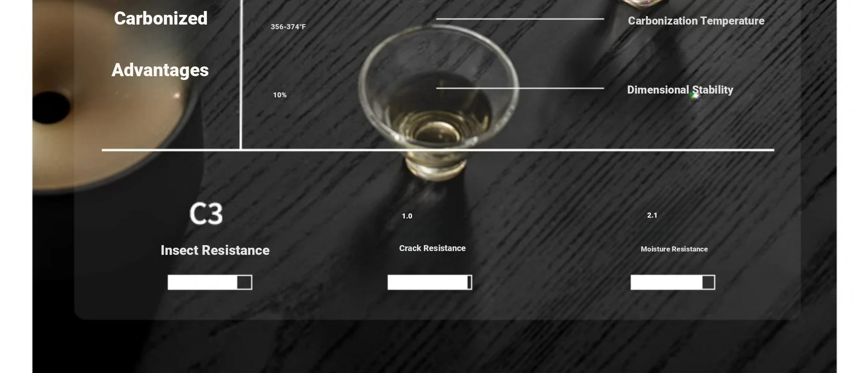Click the 10% value text
The image size is (868, 373).
[x=280, y=95]
